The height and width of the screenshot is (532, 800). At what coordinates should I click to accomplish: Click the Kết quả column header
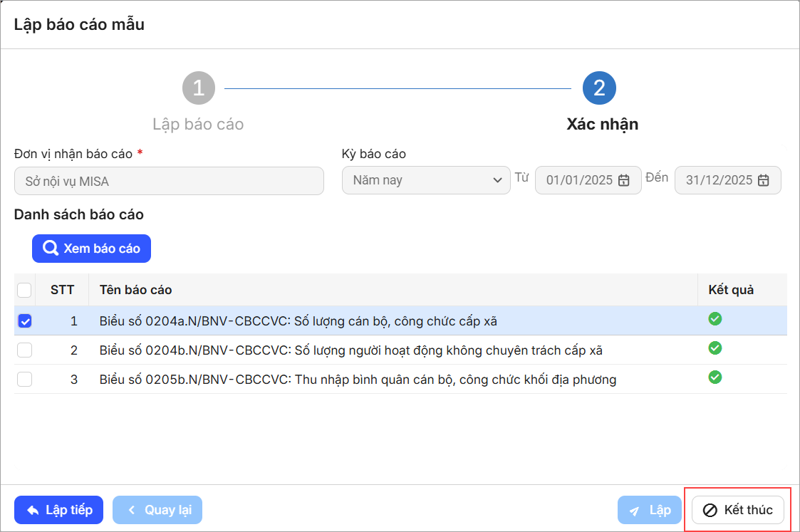[731, 290]
